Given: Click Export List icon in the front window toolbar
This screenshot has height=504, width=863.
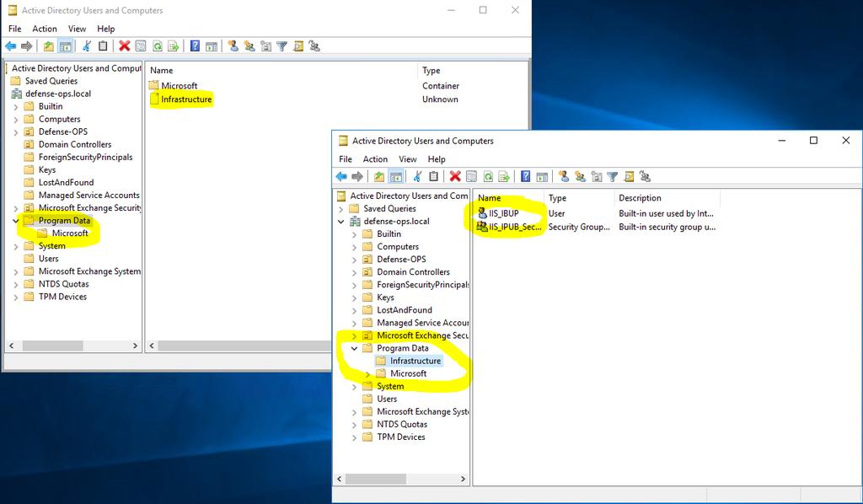Looking at the screenshot, I should [504, 177].
